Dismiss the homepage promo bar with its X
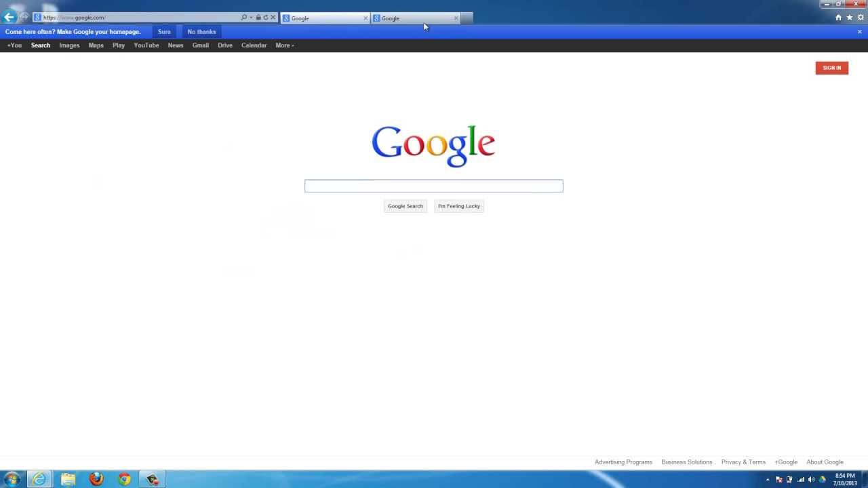 tap(860, 32)
